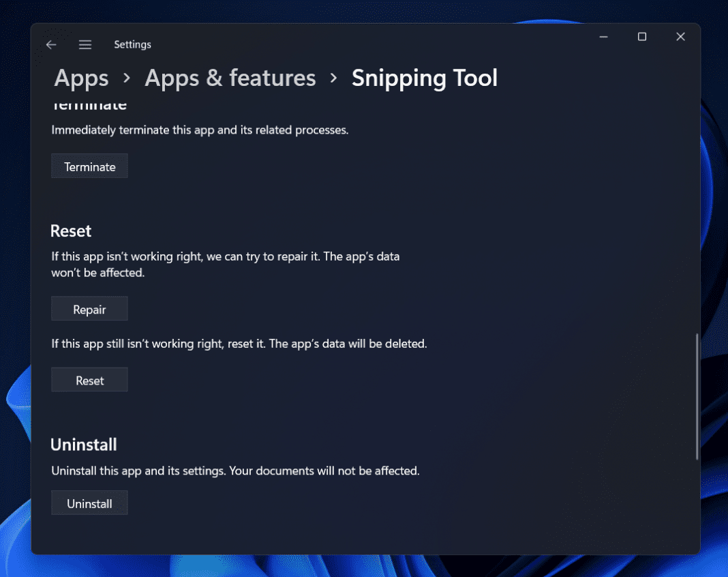Maximize the Settings window
This screenshot has height=577, width=728.
[x=641, y=36]
